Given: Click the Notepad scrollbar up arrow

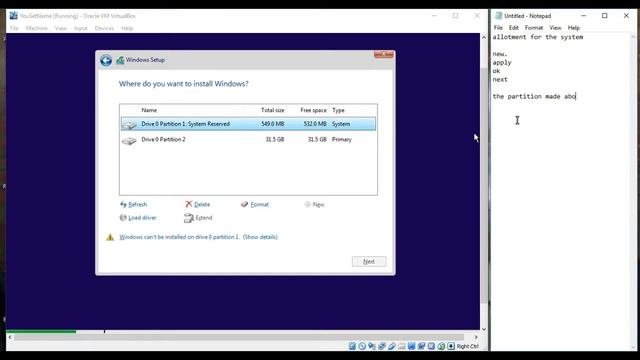Looking at the screenshot, I should [x=634, y=37].
